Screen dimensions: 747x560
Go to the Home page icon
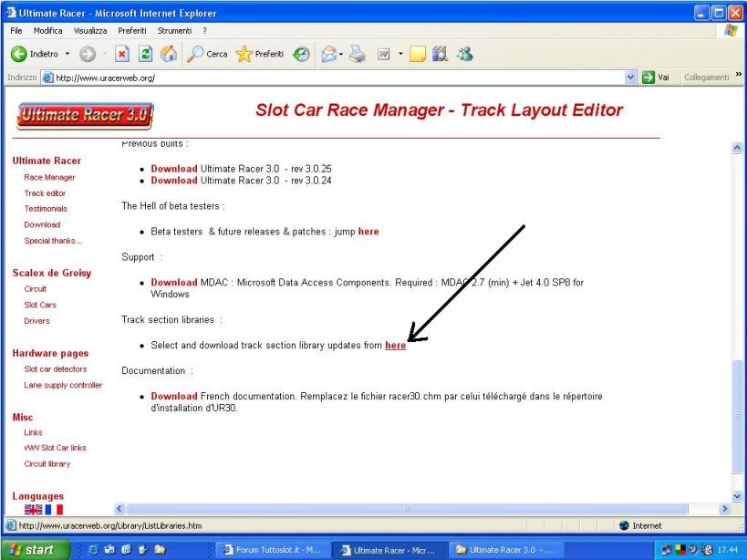[168, 54]
